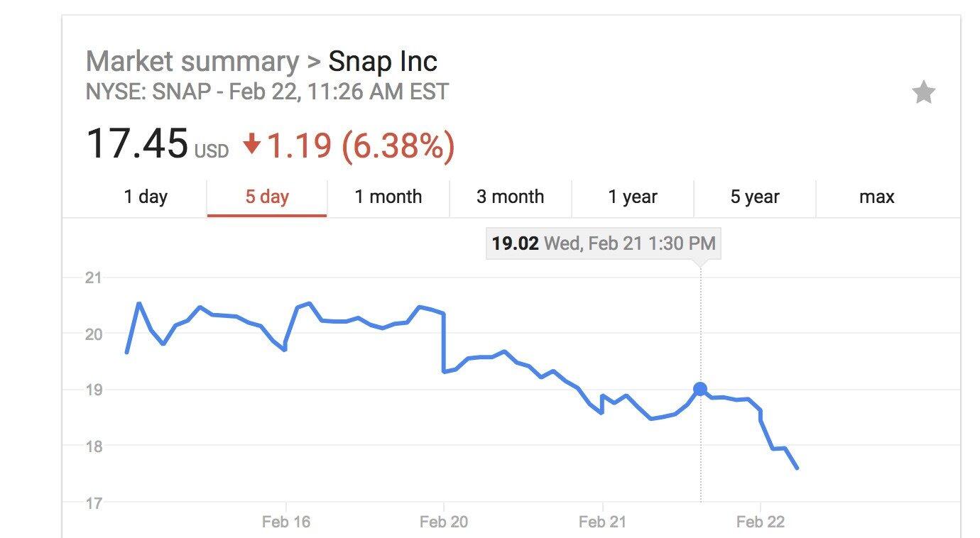Viewport: 980px width, 538px height.
Task: Click the 17.45 USD price
Action: (x=138, y=144)
